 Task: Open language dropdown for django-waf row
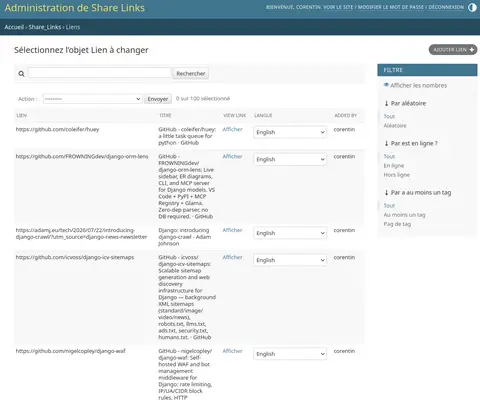point(290,354)
